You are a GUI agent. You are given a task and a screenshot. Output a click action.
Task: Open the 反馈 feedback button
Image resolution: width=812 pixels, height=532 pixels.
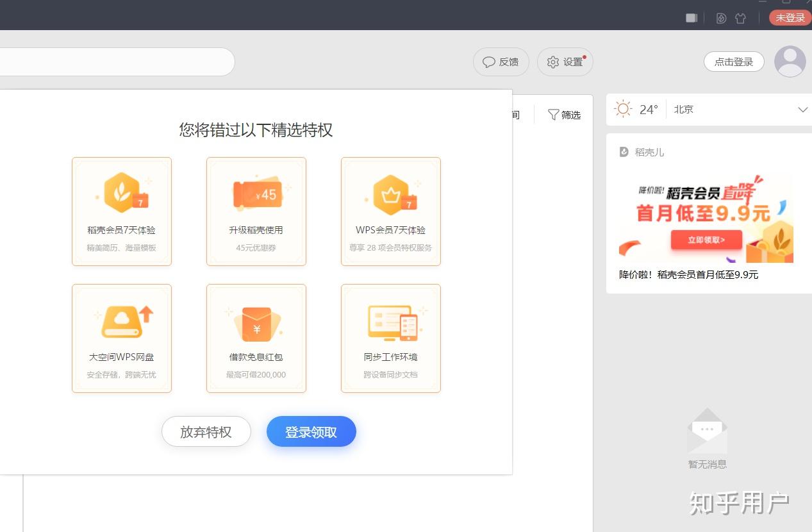pyautogui.click(x=501, y=62)
